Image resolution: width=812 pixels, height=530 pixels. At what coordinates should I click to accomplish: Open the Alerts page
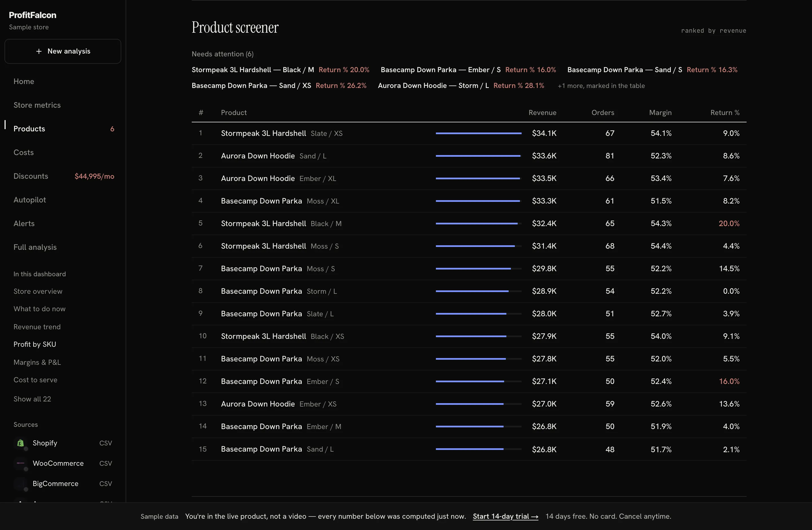pyautogui.click(x=24, y=223)
